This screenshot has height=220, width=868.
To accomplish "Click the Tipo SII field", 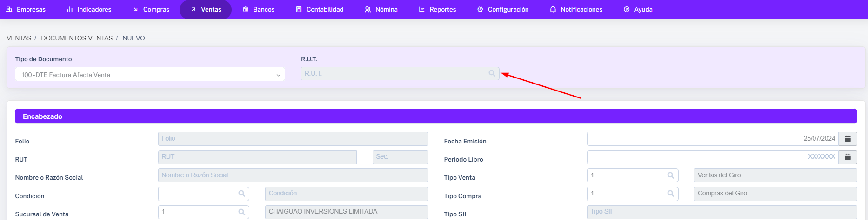I will pyautogui.click(x=722, y=212).
